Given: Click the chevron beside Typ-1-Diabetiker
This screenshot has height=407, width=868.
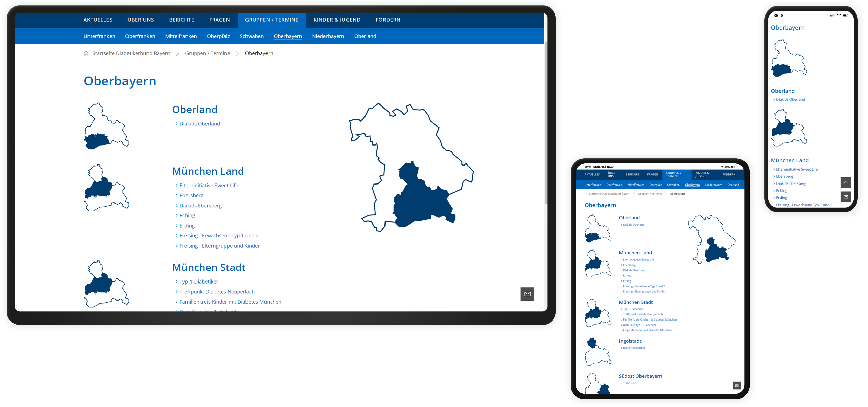Looking at the screenshot, I should click(177, 282).
